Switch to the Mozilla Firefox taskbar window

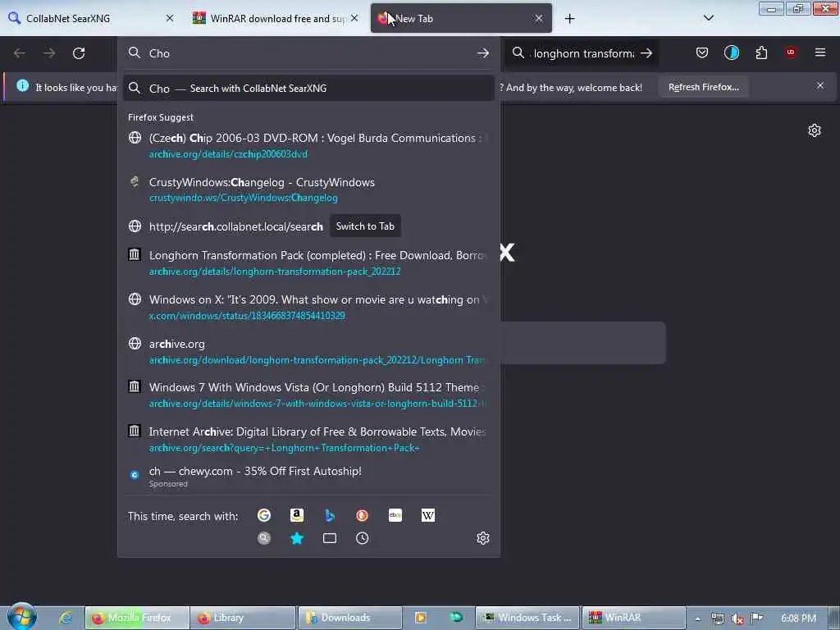click(x=137, y=618)
